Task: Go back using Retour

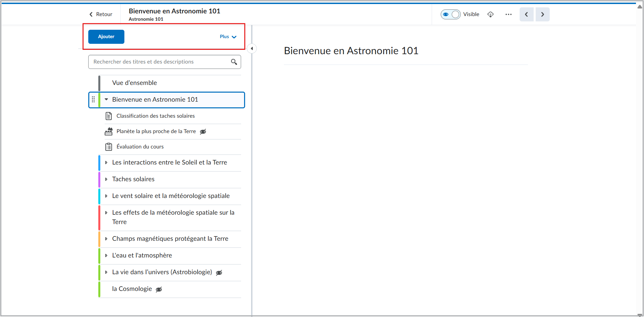Action: pos(101,14)
